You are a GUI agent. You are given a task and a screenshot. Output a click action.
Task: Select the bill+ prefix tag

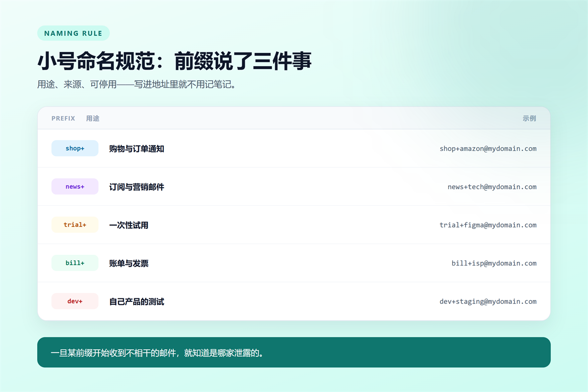tap(75, 263)
